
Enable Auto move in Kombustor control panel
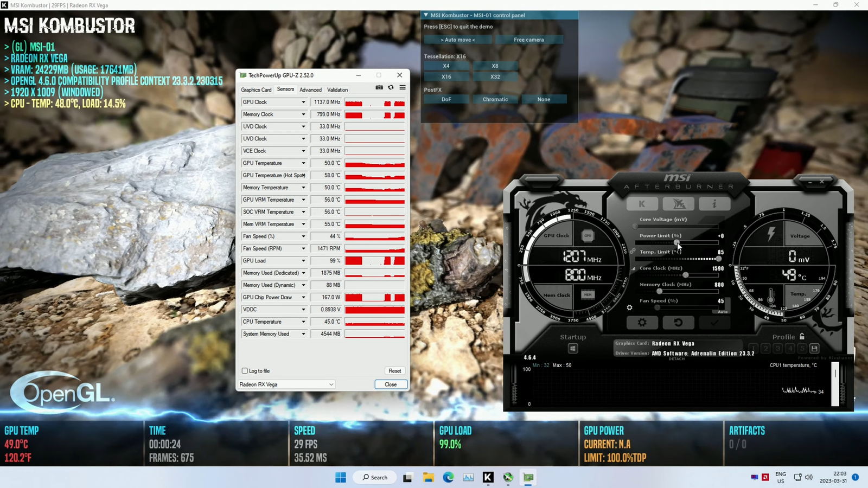point(458,40)
